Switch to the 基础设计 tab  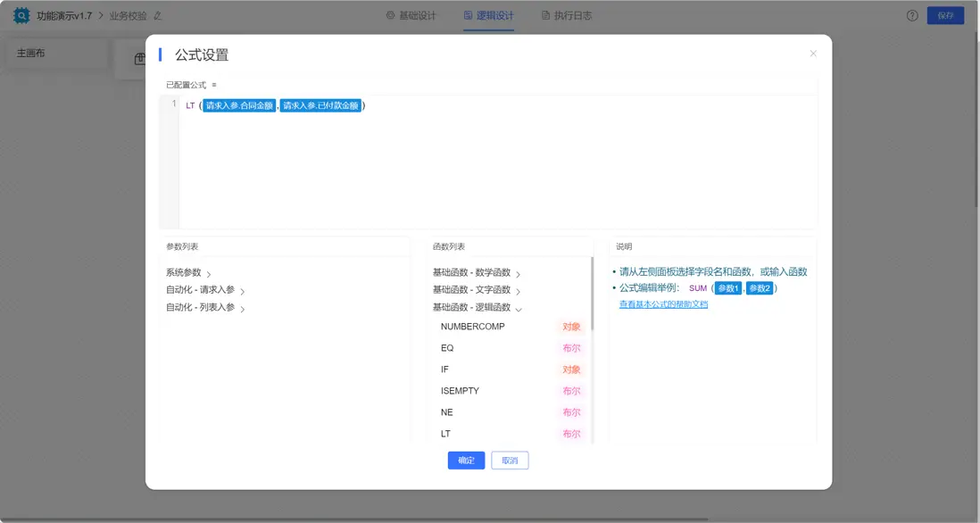411,16
